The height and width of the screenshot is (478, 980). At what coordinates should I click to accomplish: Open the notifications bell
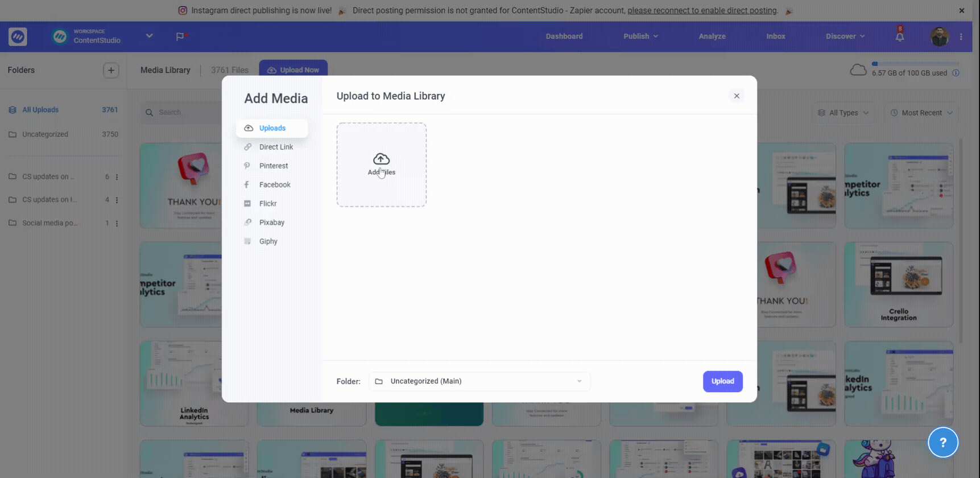(900, 36)
